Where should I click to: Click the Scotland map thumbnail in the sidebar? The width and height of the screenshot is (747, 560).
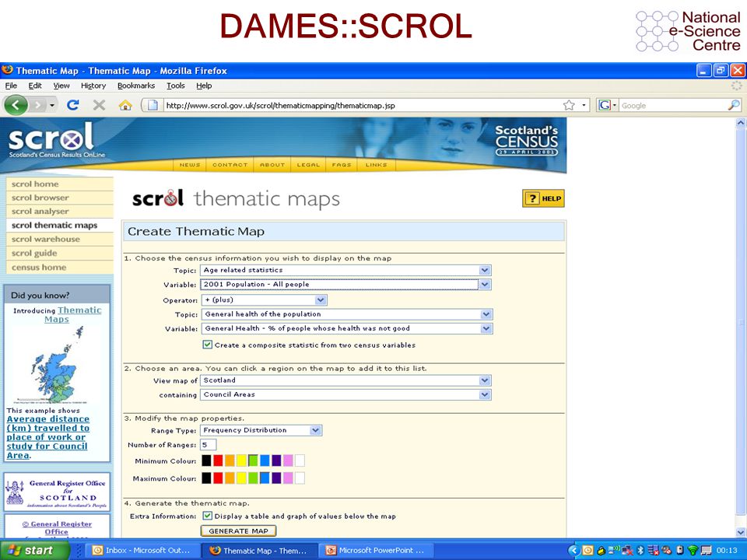click(56, 365)
